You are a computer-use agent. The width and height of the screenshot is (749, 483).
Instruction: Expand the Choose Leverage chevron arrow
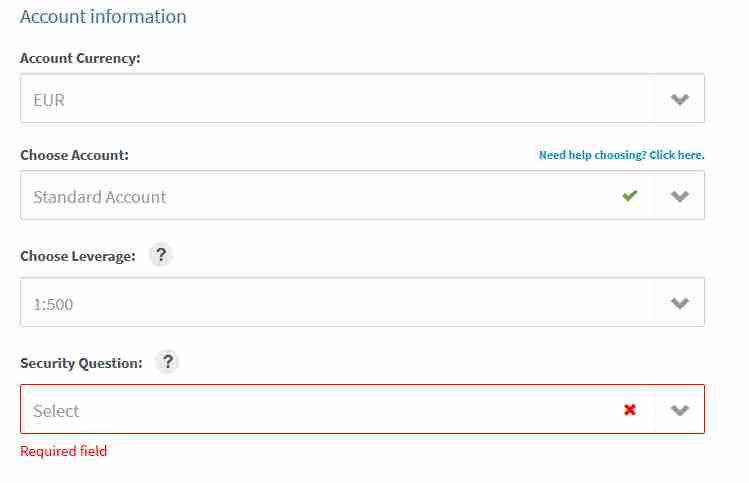coord(679,303)
